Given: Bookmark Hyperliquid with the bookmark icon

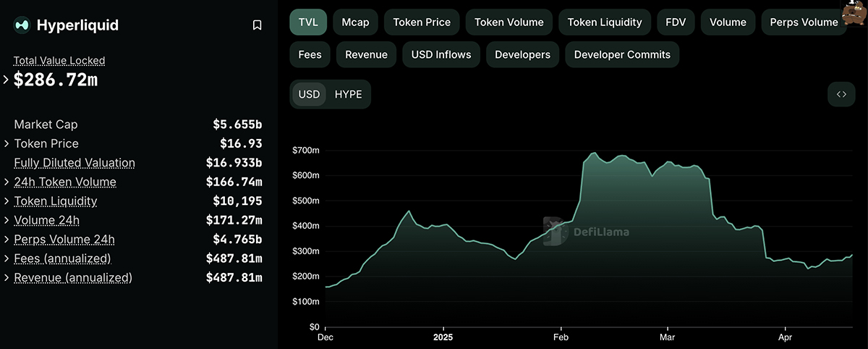Looking at the screenshot, I should click(257, 25).
